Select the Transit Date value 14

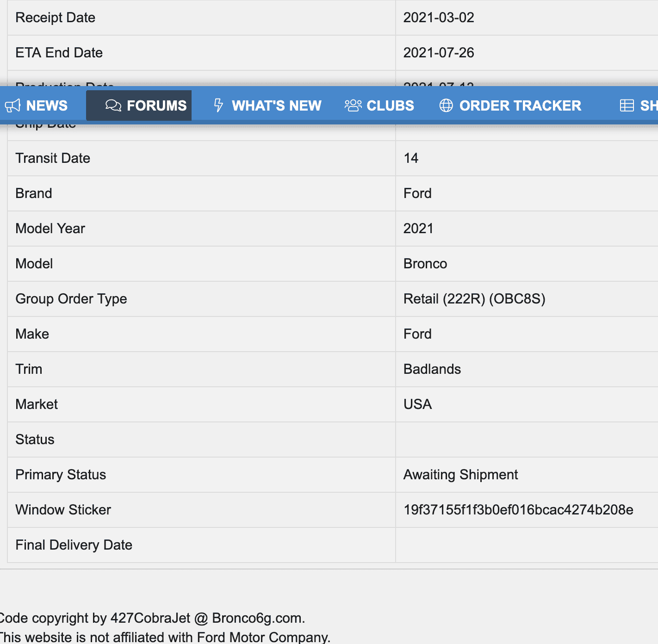point(411,158)
